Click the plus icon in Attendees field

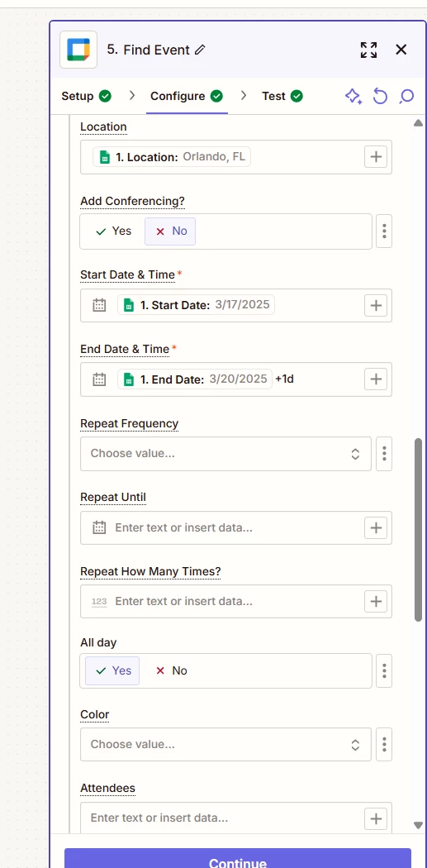click(376, 818)
